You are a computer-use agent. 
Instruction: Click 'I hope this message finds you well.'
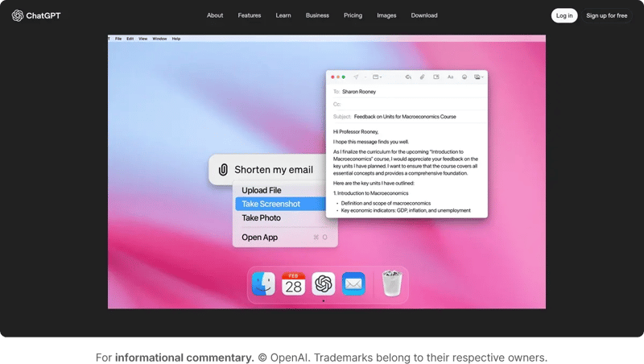tap(371, 142)
